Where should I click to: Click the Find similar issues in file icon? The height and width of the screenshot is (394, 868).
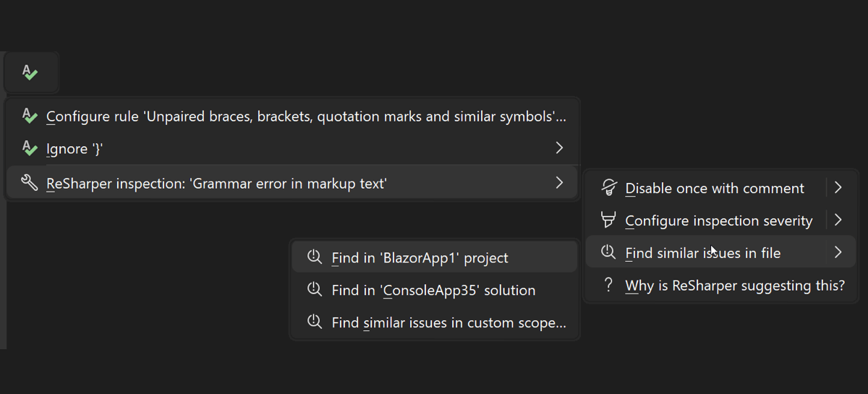click(x=609, y=252)
